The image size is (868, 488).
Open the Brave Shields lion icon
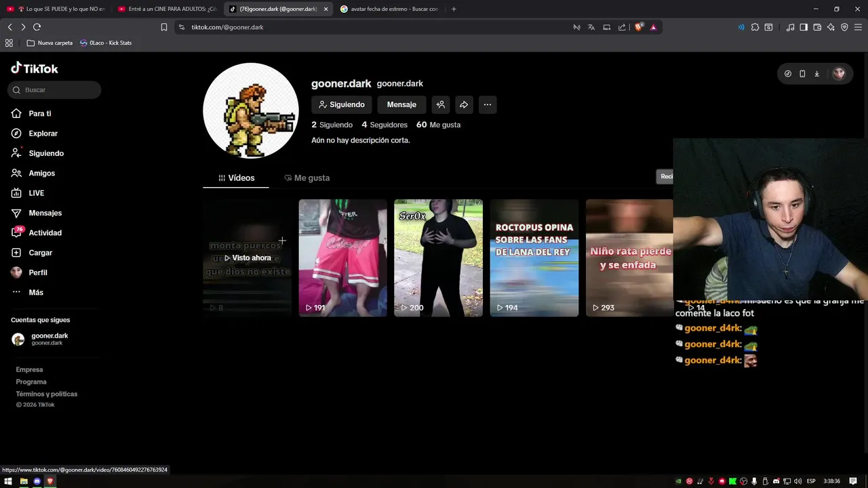pos(639,27)
